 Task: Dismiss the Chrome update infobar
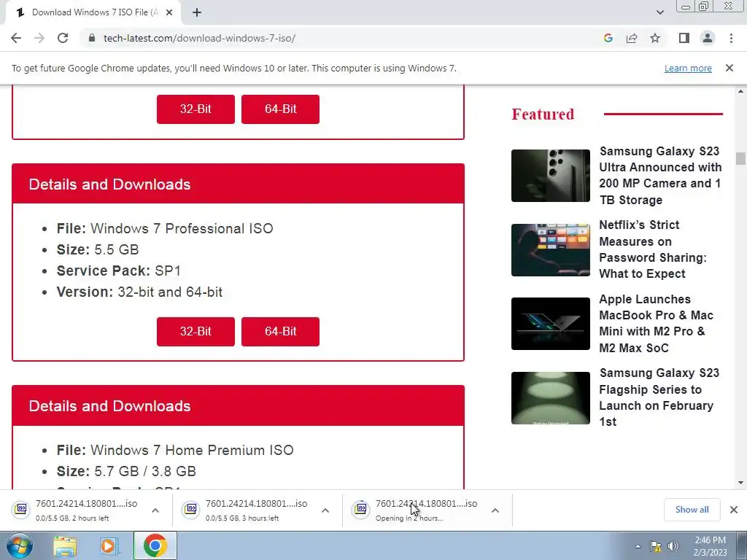click(x=729, y=68)
